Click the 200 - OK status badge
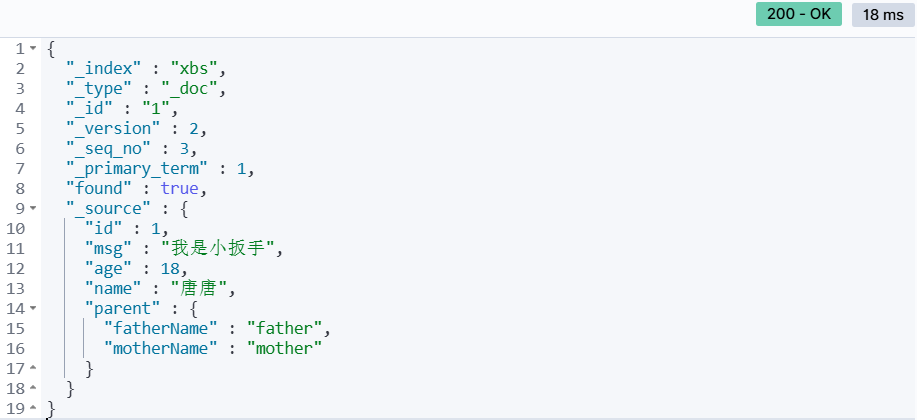Viewport: 917px width, 420px height. pyautogui.click(x=799, y=14)
